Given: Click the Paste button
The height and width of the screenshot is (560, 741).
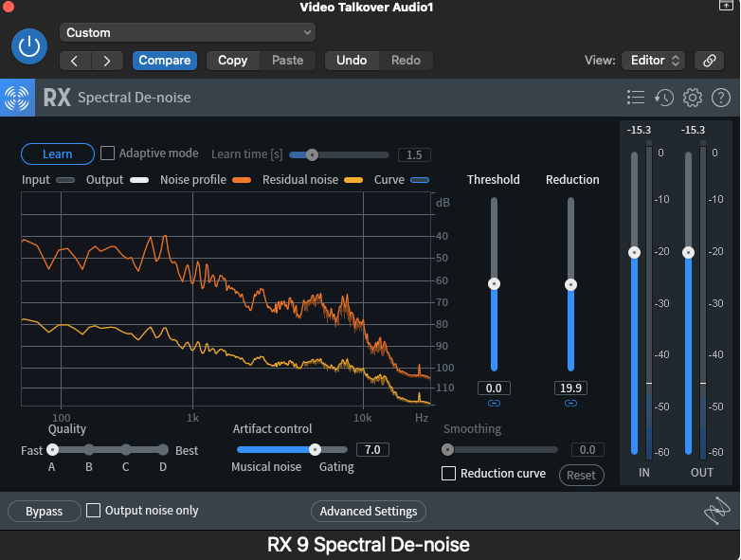Looking at the screenshot, I should point(287,61).
